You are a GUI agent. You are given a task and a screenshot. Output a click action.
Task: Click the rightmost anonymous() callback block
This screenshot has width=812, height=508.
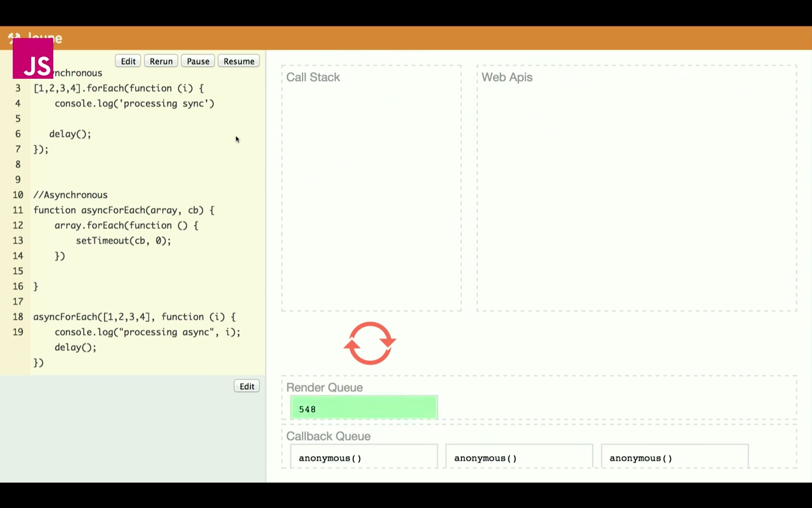(674, 458)
